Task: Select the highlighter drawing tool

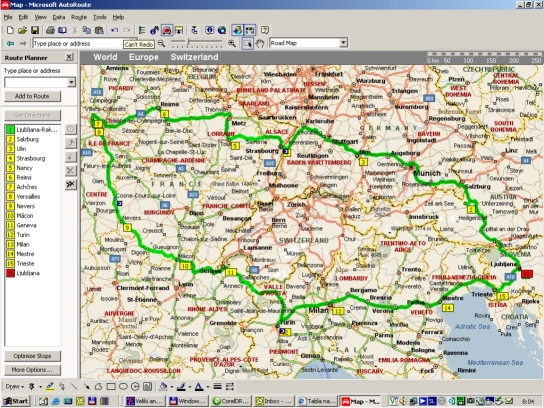Action: click(x=50, y=386)
